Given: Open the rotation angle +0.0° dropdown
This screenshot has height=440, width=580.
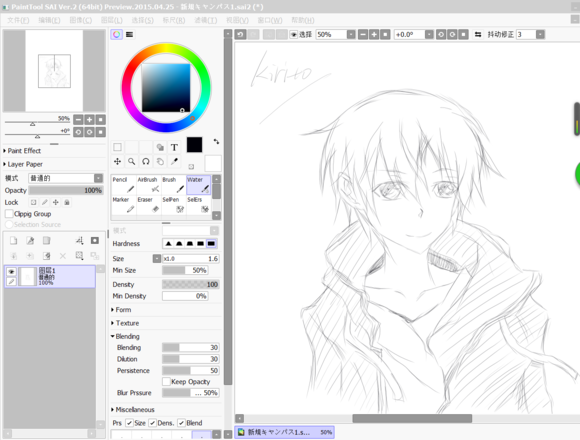Looking at the screenshot, I should coord(429,34).
